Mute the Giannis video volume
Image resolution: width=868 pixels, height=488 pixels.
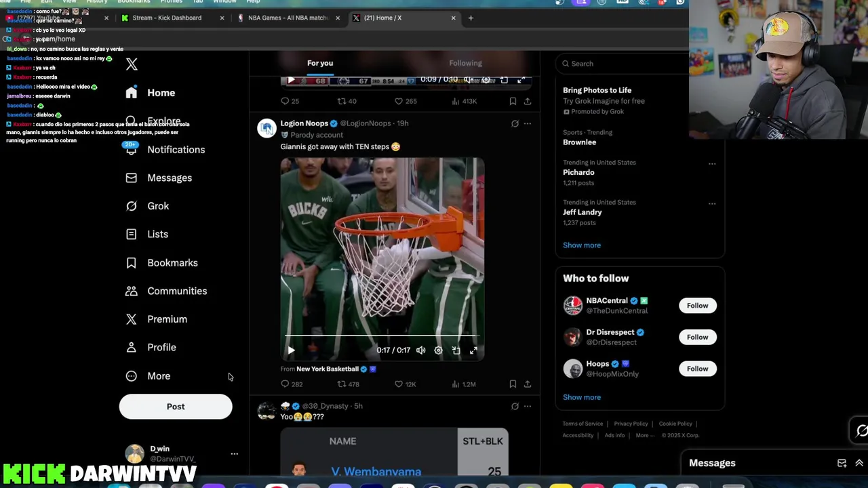tap(420, 350)
